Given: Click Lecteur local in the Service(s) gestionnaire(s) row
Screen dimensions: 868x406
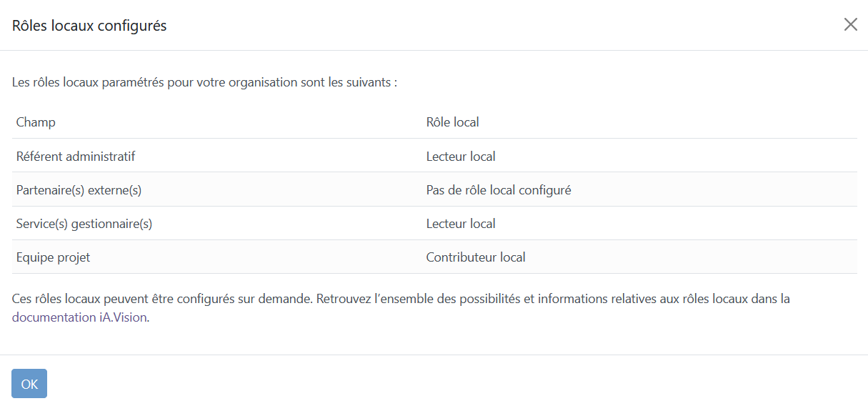Looking at the screenshot, I should click(x=461, y=224).
